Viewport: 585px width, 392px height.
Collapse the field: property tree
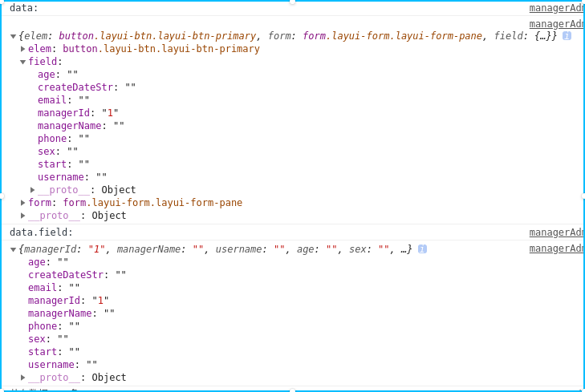click(x=22, y=62)
